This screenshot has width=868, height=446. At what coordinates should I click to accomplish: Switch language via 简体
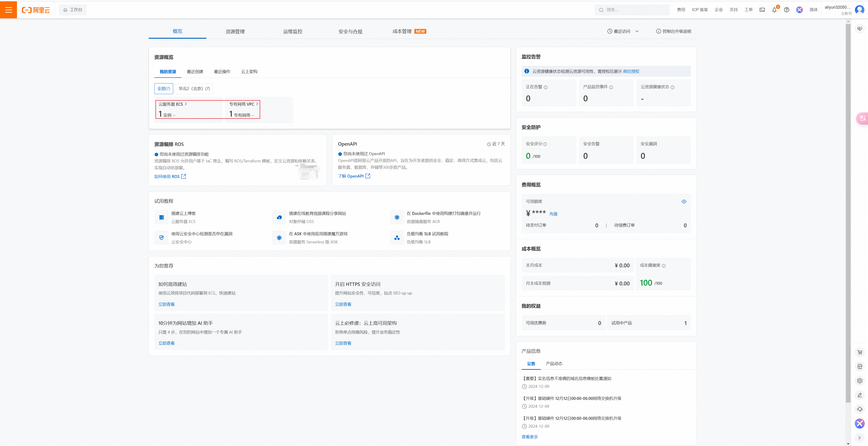(x=814, y=10)
